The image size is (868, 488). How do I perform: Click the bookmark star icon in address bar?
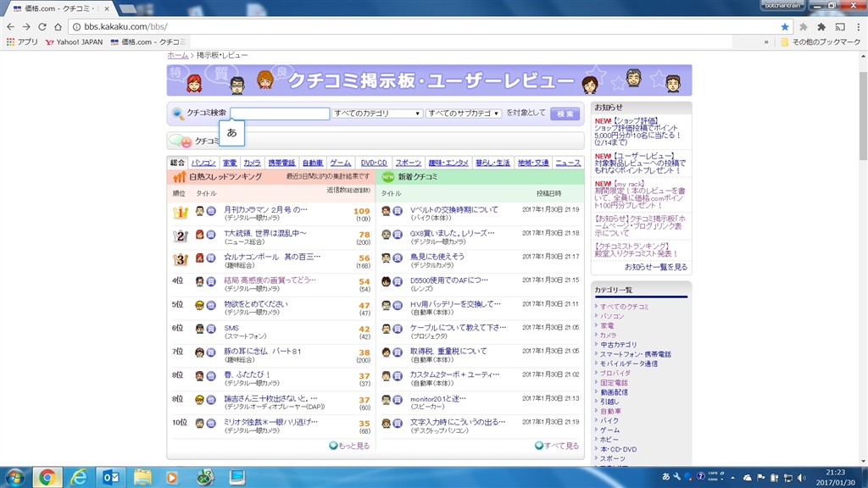(x=784, y=26)
